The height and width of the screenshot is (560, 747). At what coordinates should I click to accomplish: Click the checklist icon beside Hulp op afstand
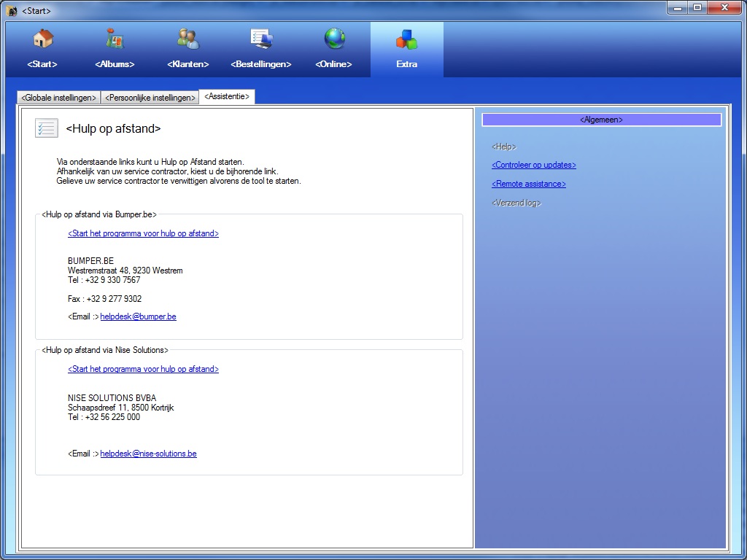47,128
